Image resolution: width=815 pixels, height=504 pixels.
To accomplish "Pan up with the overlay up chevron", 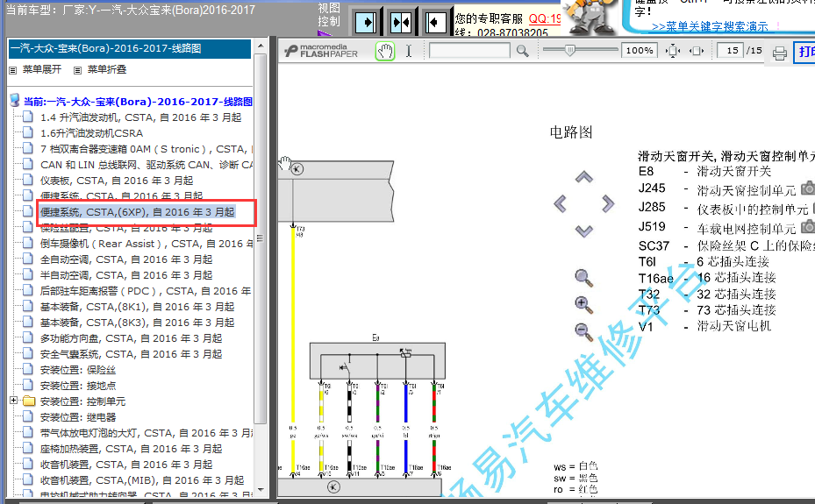I will tap(583, 177).
